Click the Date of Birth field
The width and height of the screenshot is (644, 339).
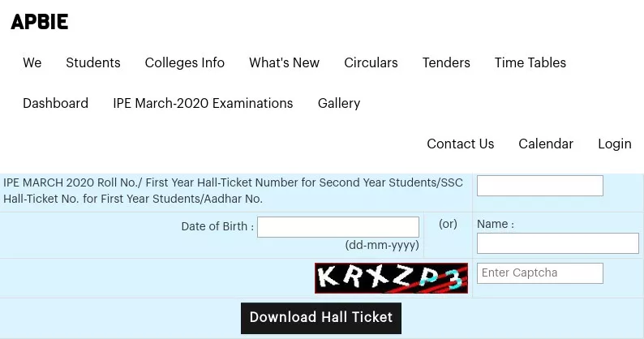pyautogui.click(x=338, y=227)
